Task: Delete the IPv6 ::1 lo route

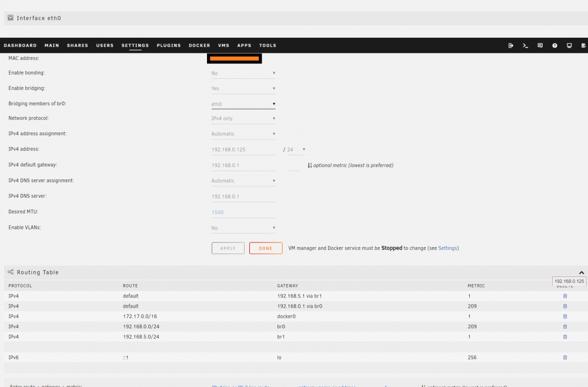Action: click(565, 358)
